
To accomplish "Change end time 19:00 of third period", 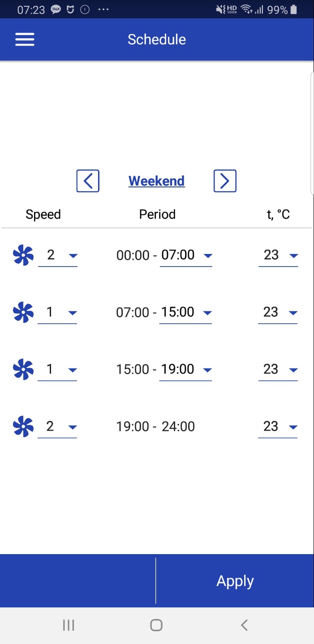I will click(x=186, y=370).
